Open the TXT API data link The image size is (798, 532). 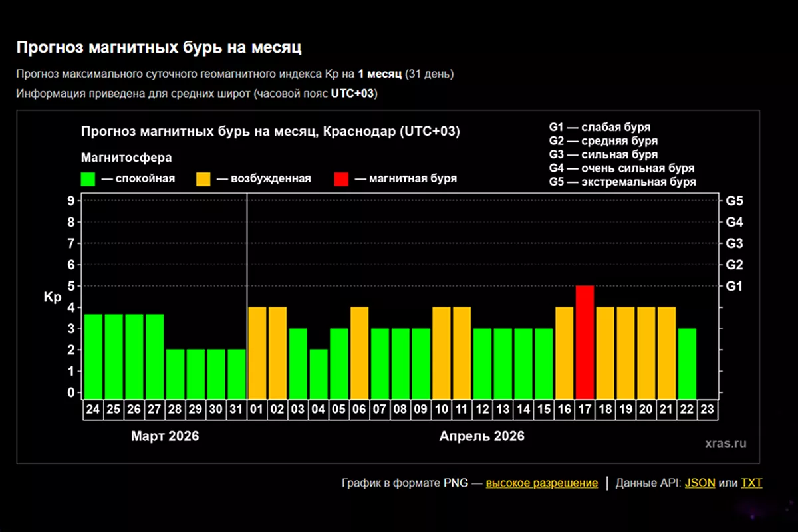(751, 483)
